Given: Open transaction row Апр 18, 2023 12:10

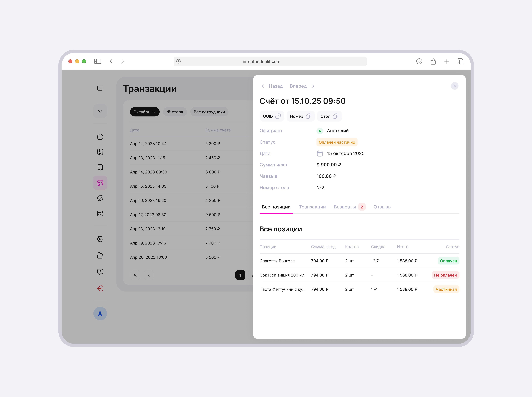Looking at the screenshot, I should [x=191, y=229].
